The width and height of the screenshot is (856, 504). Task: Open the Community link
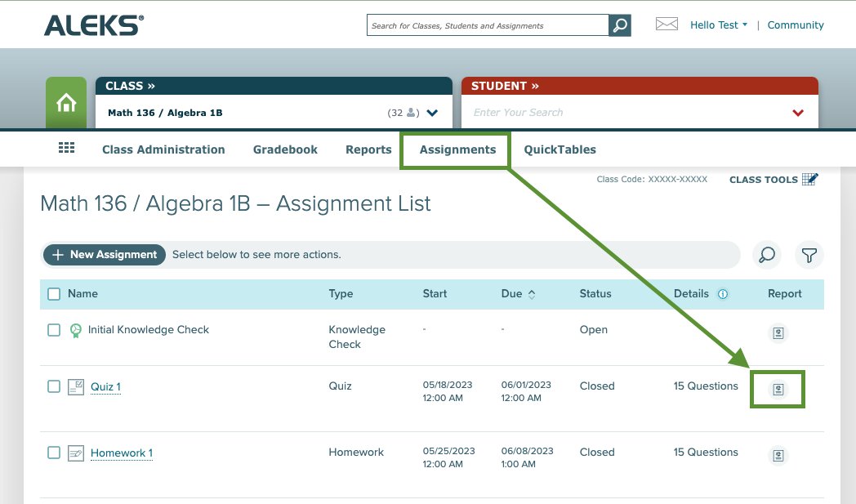tap(796, 25)
